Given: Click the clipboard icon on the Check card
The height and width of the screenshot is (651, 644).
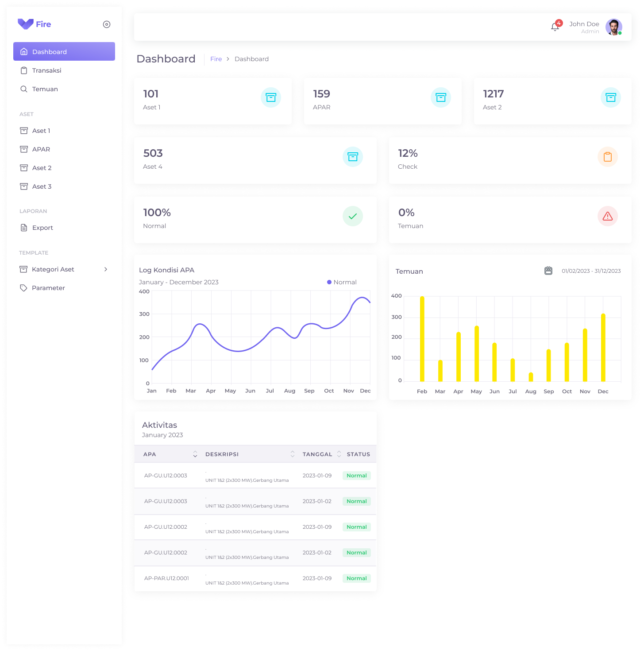Looking at the screenshot, I should [x=607, y=157].
